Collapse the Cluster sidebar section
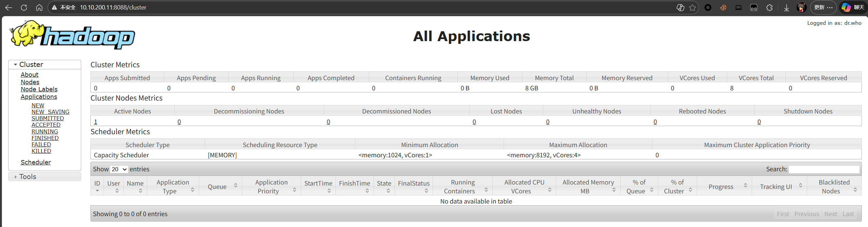Viewport: 868px width, 227px height. tap(31, 65)
